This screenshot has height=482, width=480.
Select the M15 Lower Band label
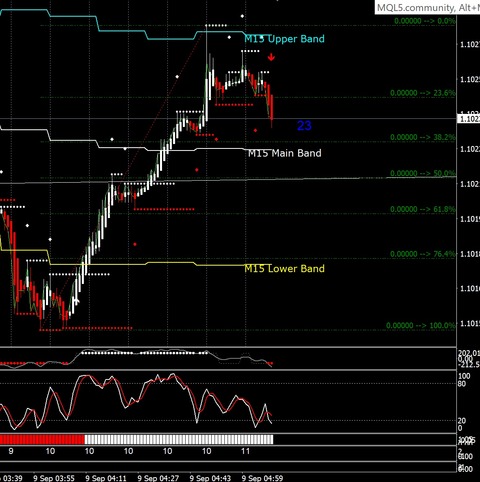[284, 268]
